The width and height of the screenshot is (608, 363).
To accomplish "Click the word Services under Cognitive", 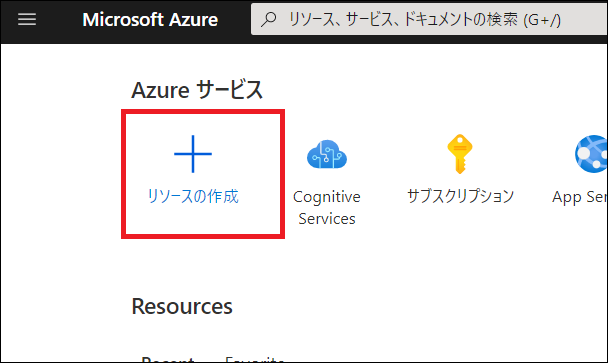I will click(x=327, y=219).
